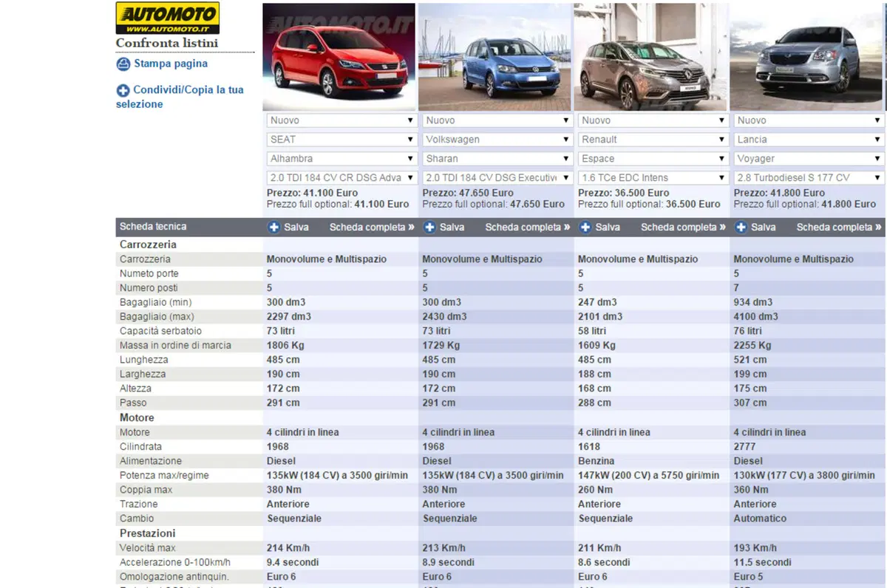Open the Renault brand dropdown
Viewport: 887px width, 588px height.
click(653, 140)
